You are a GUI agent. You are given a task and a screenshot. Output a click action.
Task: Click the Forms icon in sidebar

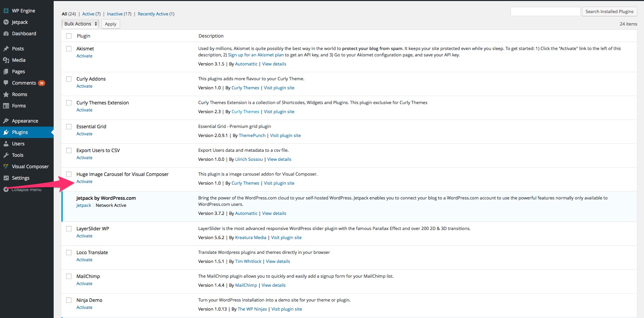click(6, 106)
